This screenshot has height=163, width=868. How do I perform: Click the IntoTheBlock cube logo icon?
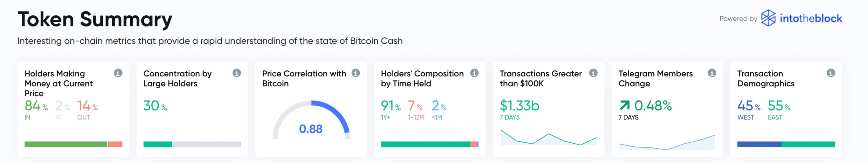point(768,18)
